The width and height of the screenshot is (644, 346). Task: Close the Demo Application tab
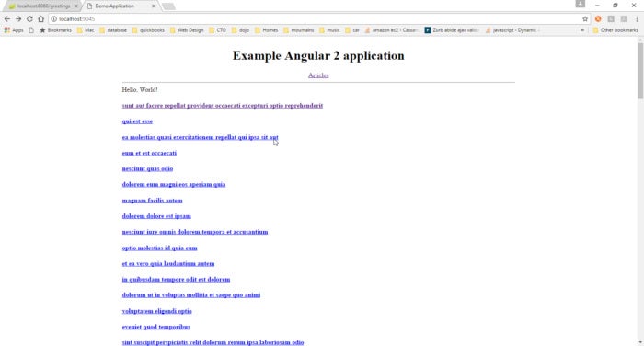pyautogui.click(x=154, y=6)
